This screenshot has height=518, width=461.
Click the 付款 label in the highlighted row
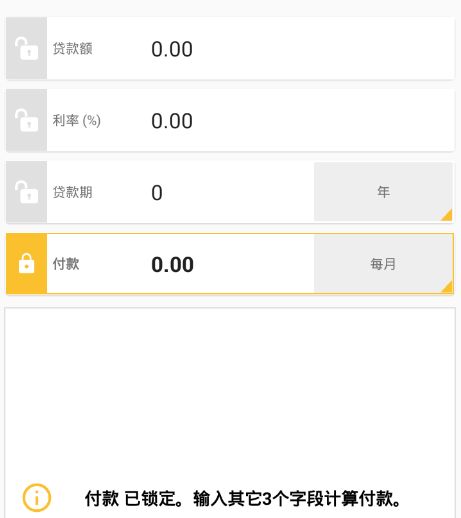click(66, 264)
